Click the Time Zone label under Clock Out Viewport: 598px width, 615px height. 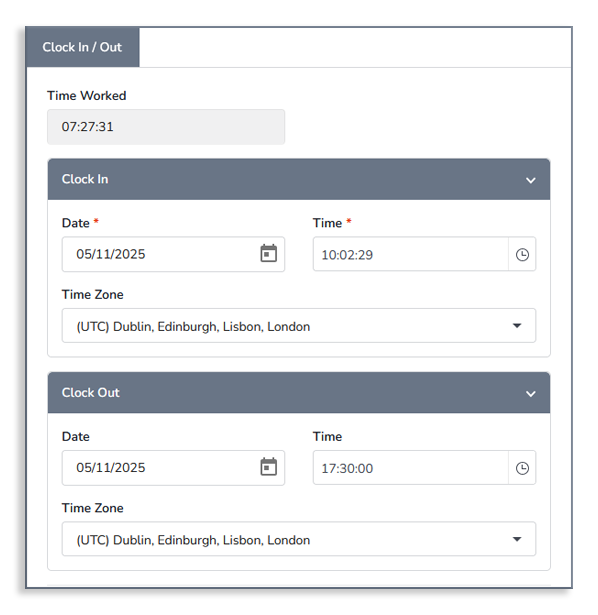click(x=93, y=508)
